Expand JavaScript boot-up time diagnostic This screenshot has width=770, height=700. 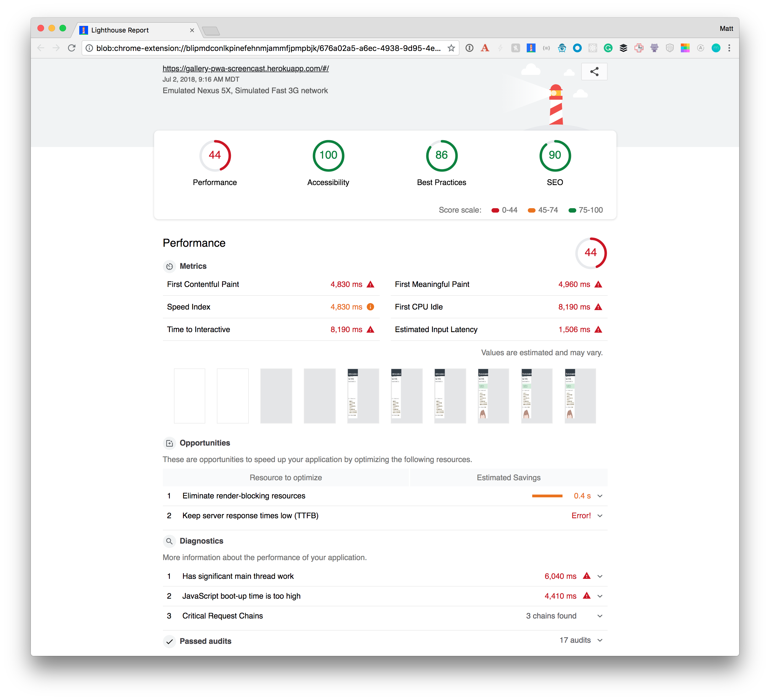[x=600, y=596]
